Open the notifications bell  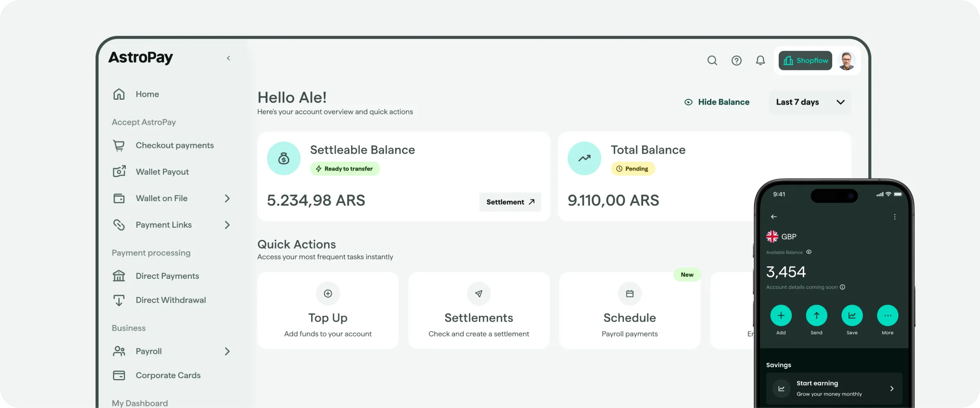click(760, 61)
